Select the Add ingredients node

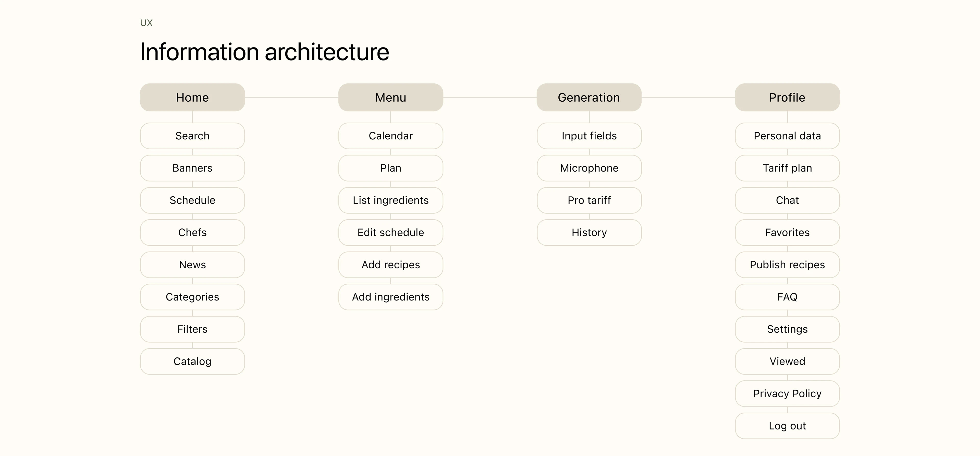(390, 297)
